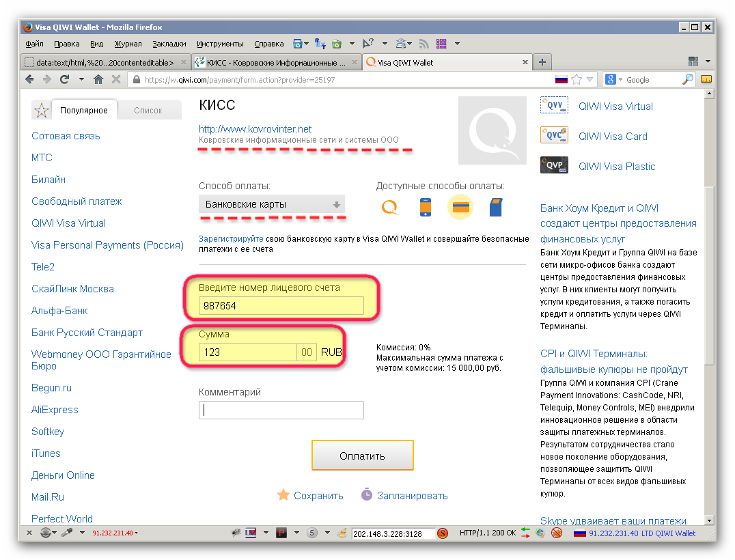This screenshot has height=560, width=735.
Task: Click the Сумма field containing 123
Action: [247, 352]
